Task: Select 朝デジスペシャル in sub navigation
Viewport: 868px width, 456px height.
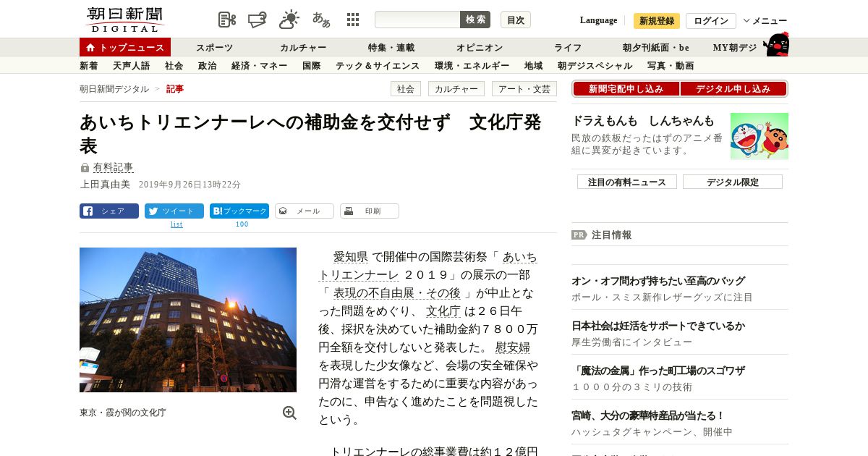Action: pyautogui.click(x=595, y=66)
